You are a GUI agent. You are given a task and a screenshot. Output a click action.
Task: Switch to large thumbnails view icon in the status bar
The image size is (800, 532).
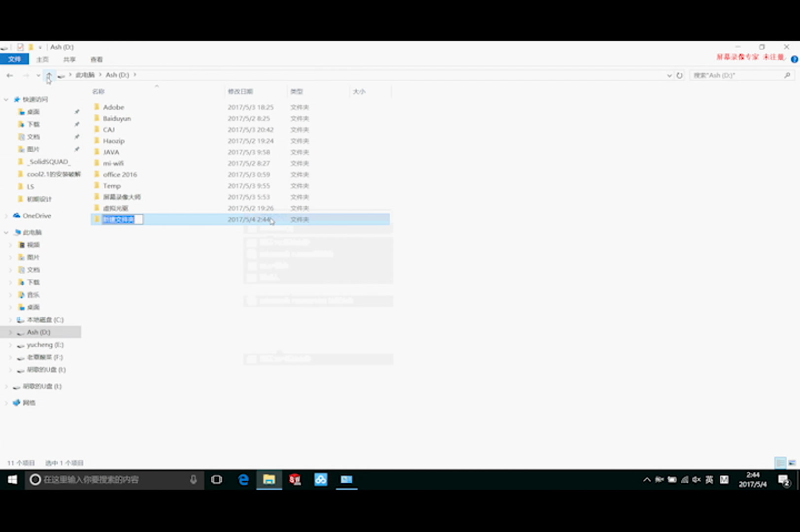(792, 463)
